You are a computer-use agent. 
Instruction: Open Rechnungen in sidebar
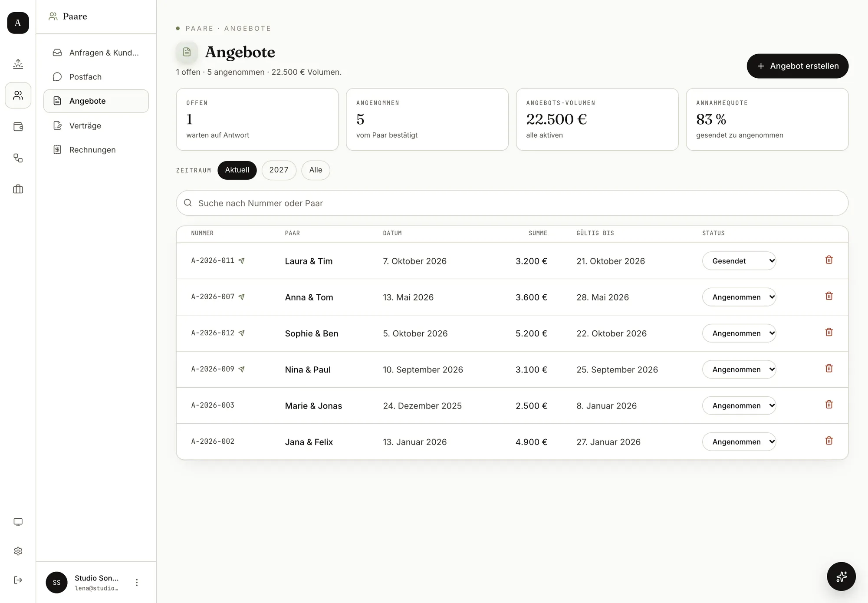tap(96, 150)
